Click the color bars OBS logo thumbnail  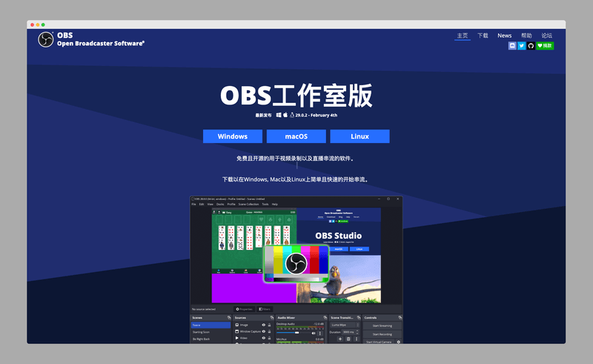[x=296, y=263]
